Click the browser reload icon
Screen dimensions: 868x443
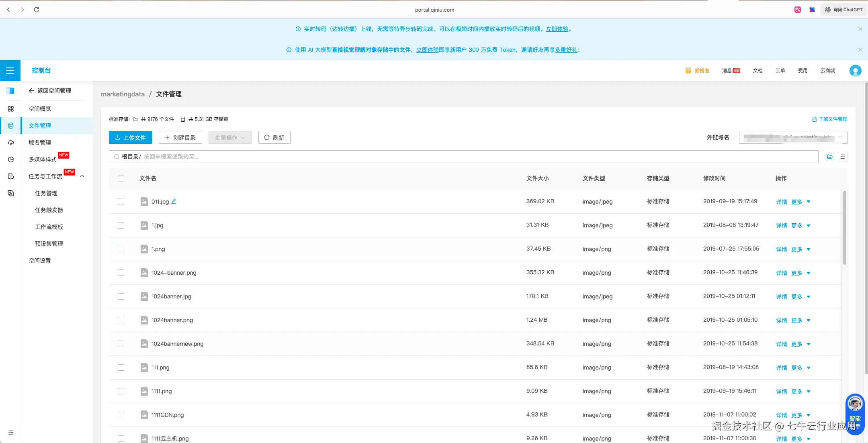tap(37, 10)
